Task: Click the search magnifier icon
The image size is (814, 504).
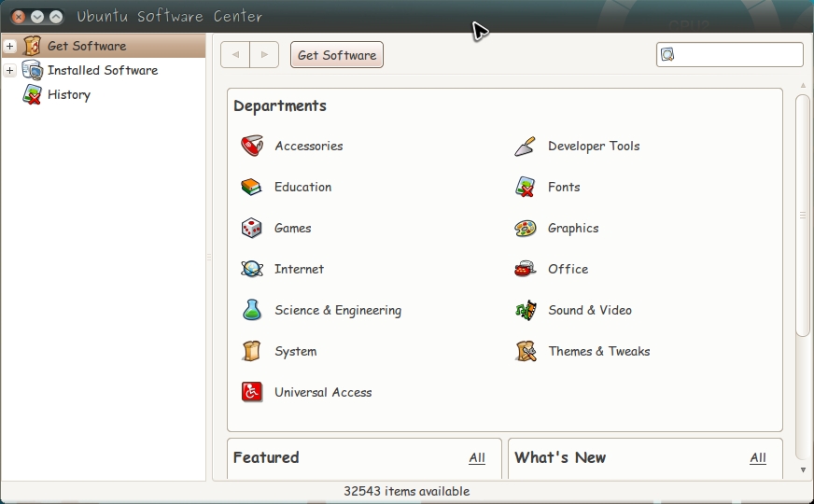Action: point(667,54)
